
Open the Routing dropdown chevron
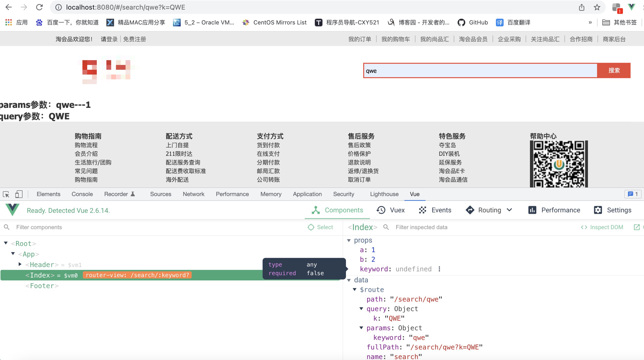[x=510, y=210]
